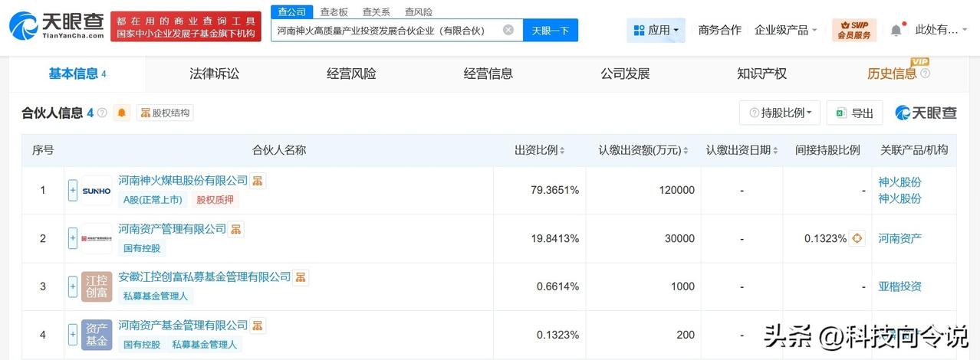The height and width of the screenshot is (360, 980).
Task: Open the 河南神火煤电股份有限公司 link
Action: coord(183,181)
